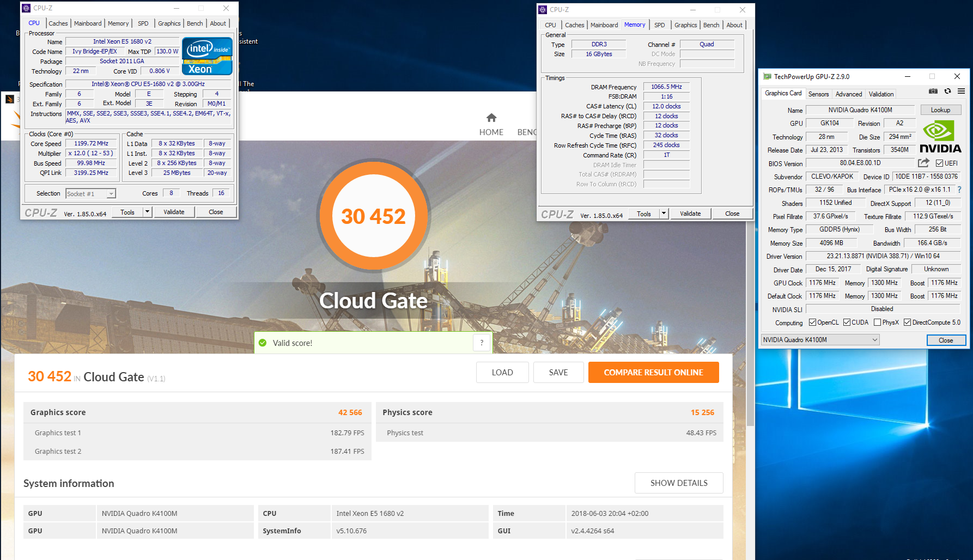Open the GPU-Z hamburger menu icon
973x560 pixels.
pos(962,91)
